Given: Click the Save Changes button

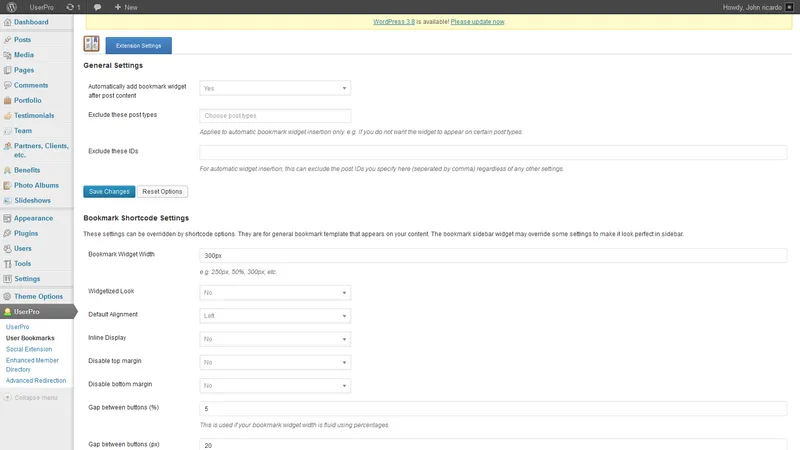Looking at the screenshot, I should [109, 191].
